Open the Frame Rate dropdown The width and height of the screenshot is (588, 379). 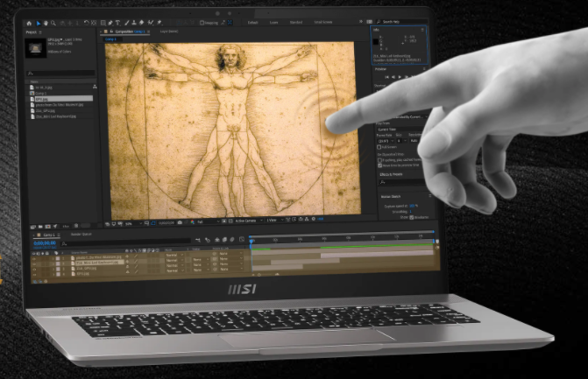[386, 141]
